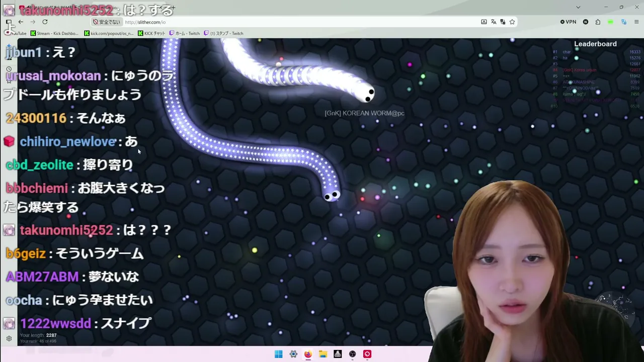Click the blue translate extension icon
The image size is (644, 362).
click(x=624, y=22)
